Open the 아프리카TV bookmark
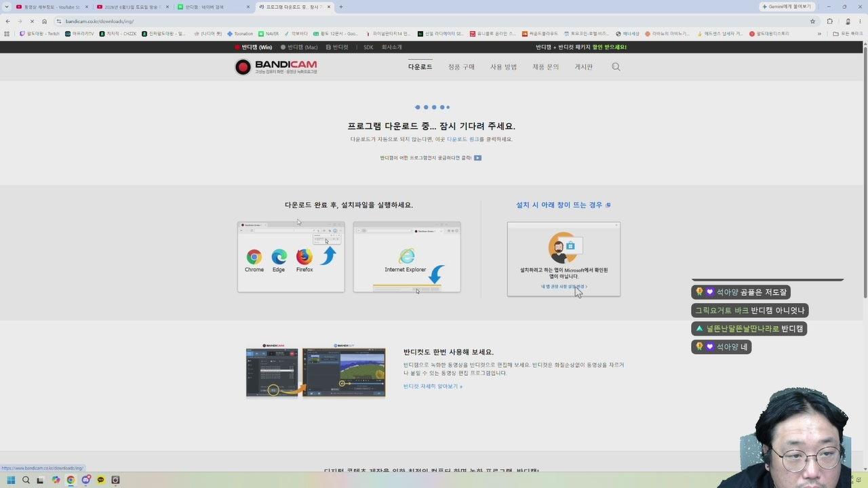868x488 pixels. pos(79,33)
